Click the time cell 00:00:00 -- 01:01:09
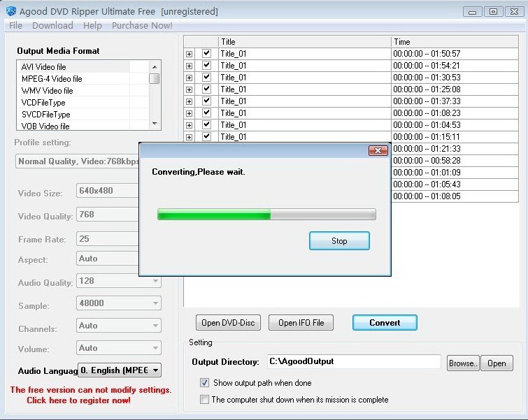Image resolution: width=528 pixels, height=420 pixels. coord(455,173)
